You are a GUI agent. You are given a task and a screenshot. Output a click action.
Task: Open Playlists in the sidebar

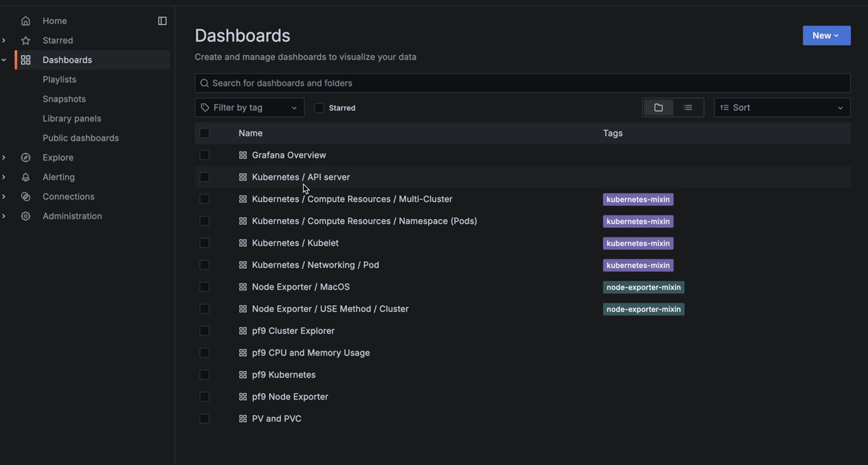pos(59,79)
